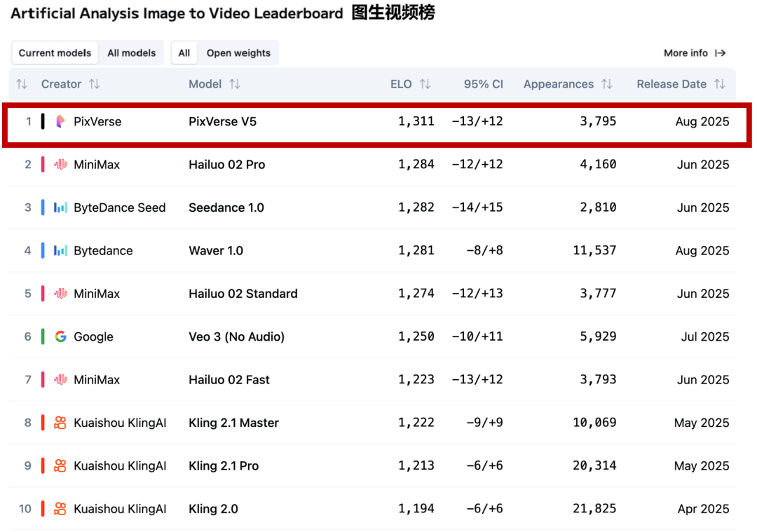Click the Release Date column header label
The image size is (757, 532).
[671, 85]
